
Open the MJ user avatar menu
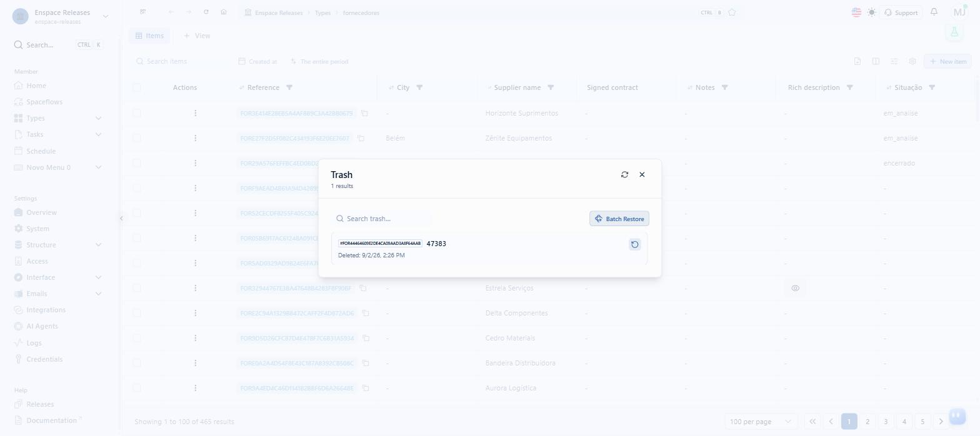coord(959,12)
